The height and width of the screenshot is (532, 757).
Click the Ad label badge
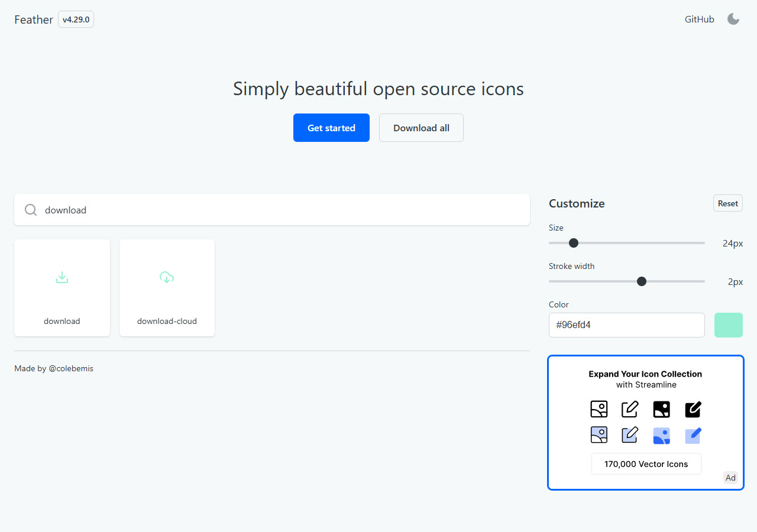tap(731, 478)
